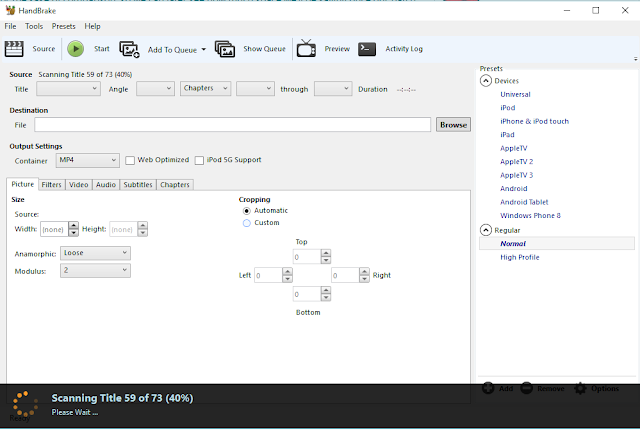Collapse the Devices preset group
The width and height of the screenshot is (640, 429).
point(486,81)
